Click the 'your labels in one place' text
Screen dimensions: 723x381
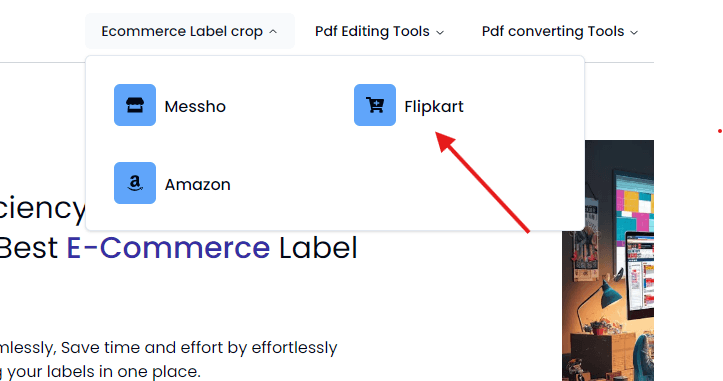pos(104,371)
